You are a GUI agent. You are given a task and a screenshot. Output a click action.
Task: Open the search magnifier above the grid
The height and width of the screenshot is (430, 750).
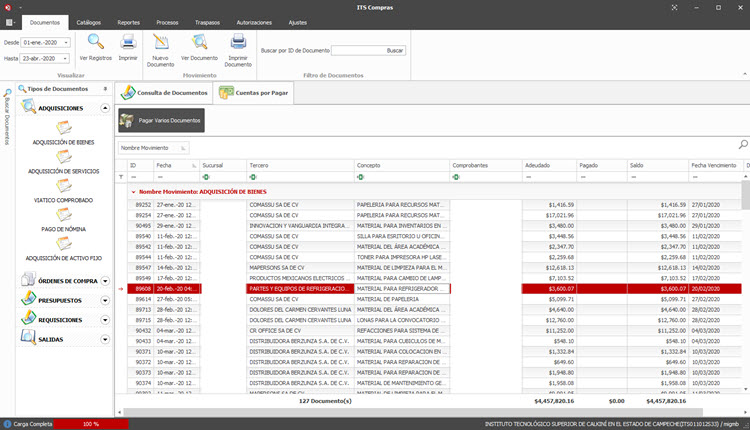coord(742,145)
